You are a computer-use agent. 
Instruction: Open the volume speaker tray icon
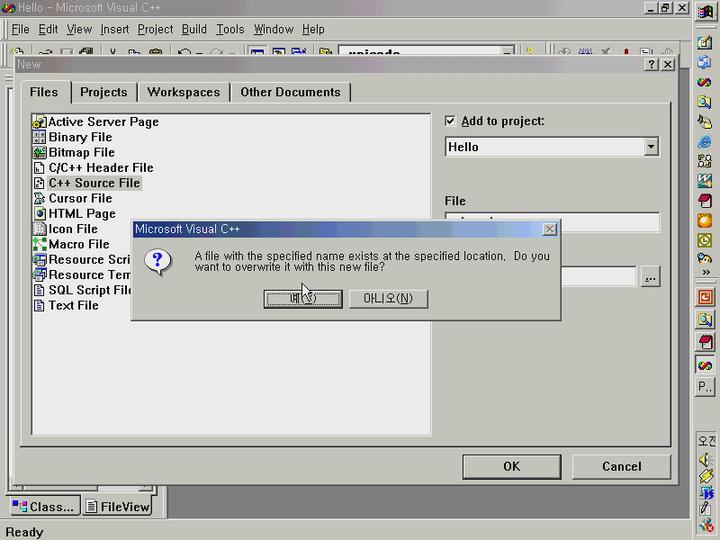[705, 459]
